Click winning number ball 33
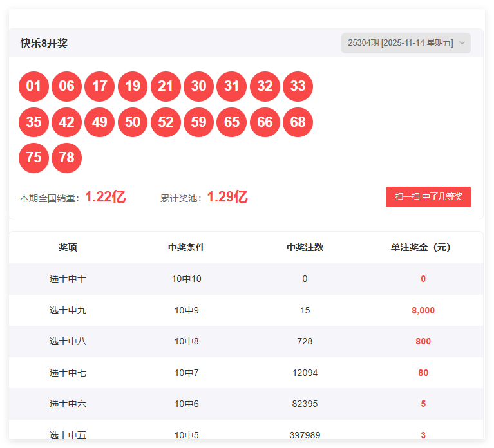The image size is (494, 448). tap(298, 86)
